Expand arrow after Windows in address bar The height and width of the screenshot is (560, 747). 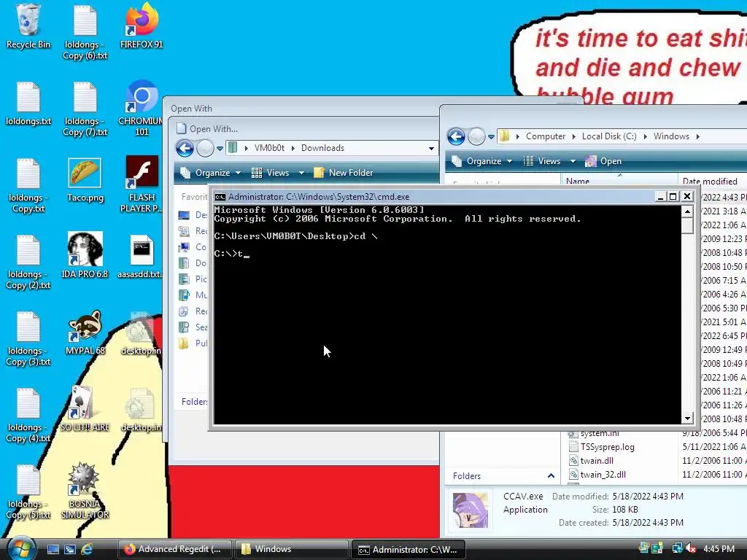pos(698,136)
